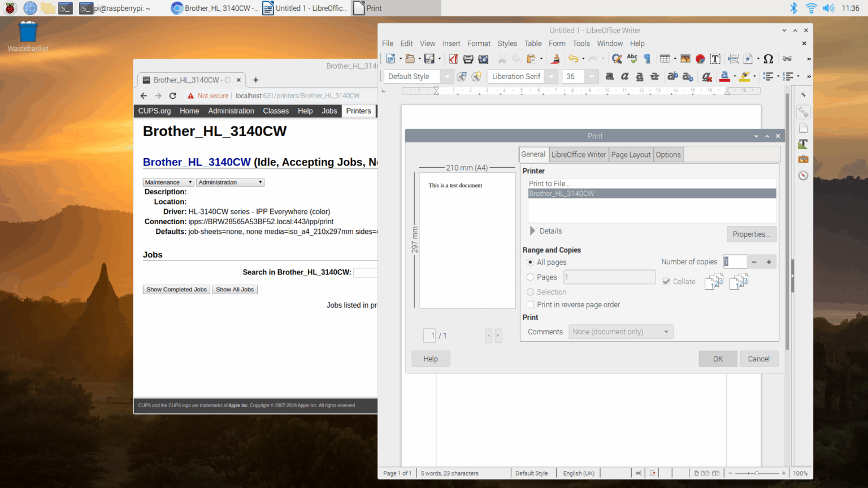Click the zoom slider in status bar
The height and width of the screenshot is (488, 868).
(x=757, y=473)
